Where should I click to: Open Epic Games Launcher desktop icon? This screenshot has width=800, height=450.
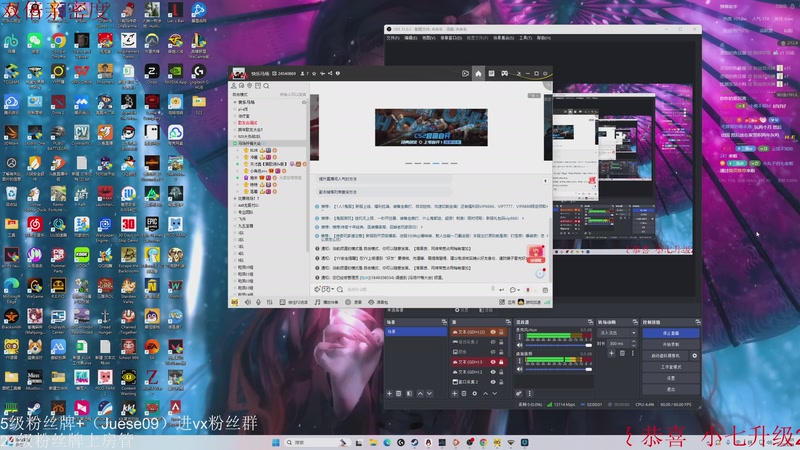point(152,227)
